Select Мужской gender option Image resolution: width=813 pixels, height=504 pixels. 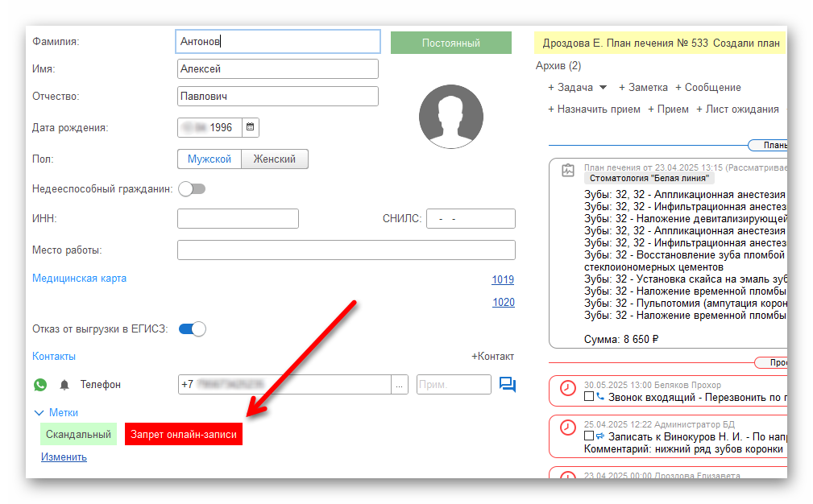click(209, 159)
